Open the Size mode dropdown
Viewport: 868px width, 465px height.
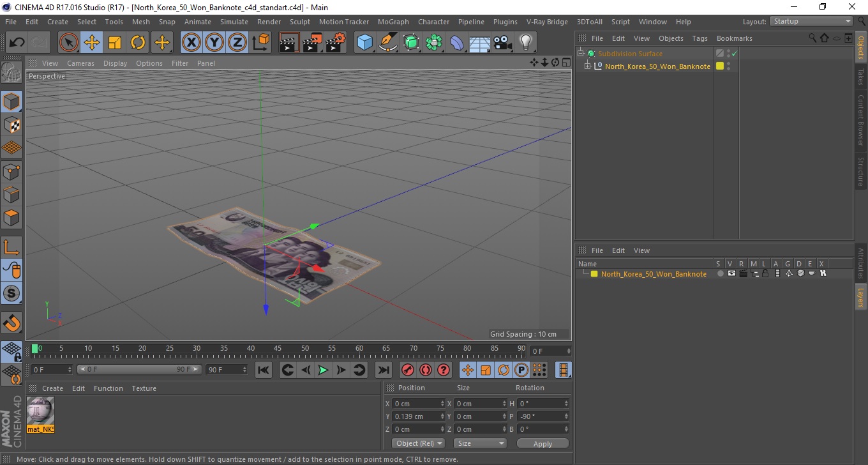[480, 443]
